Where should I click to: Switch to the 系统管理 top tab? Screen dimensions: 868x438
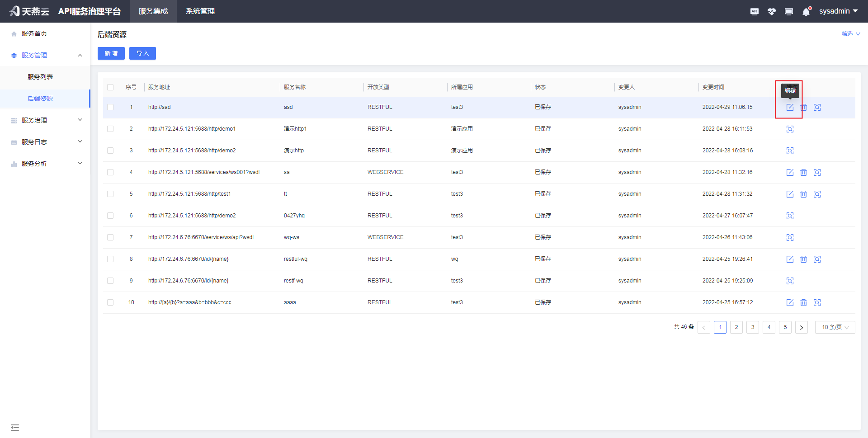[200, 11]
